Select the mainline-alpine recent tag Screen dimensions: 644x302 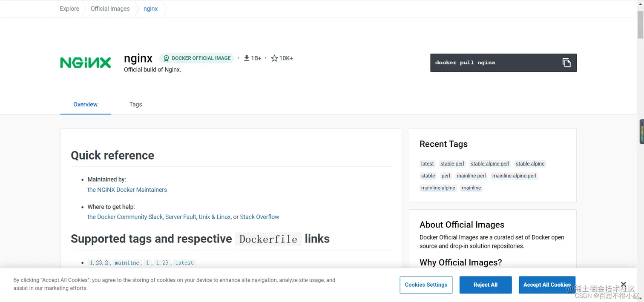coord(438,188)
